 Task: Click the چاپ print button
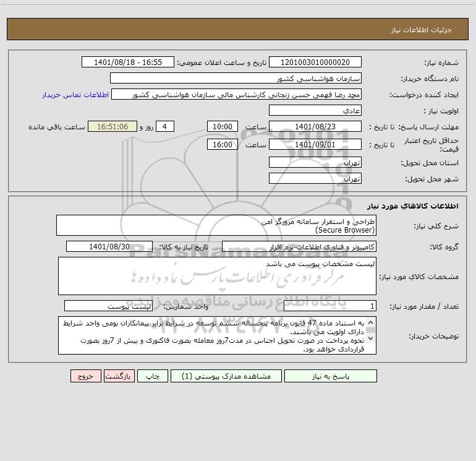[153, 376]
